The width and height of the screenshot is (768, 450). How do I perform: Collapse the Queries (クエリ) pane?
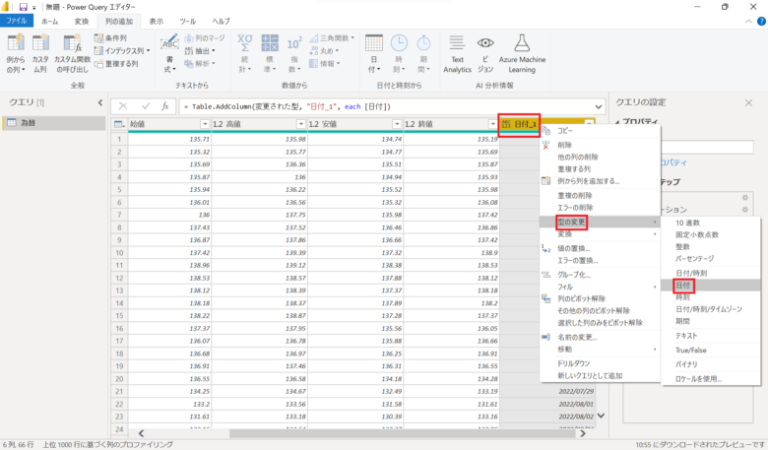100,103
